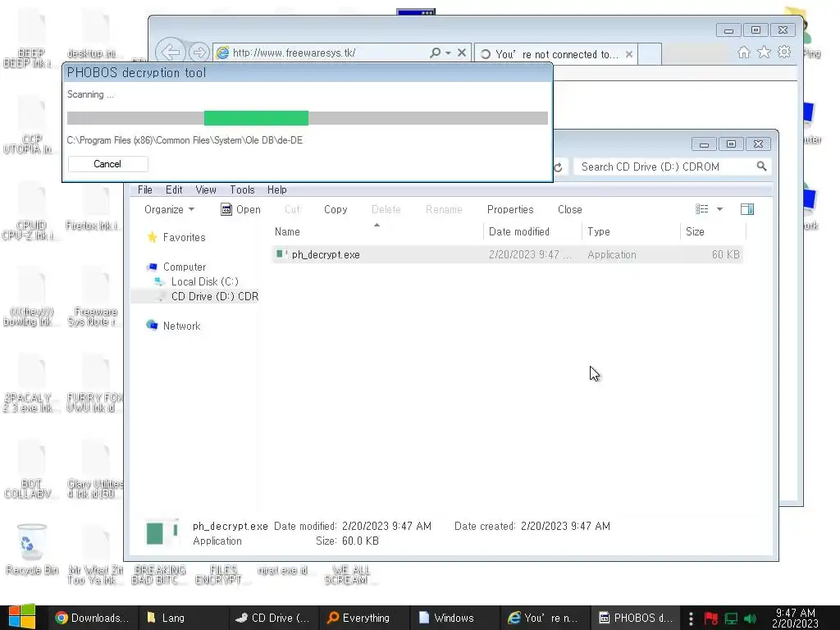Switch to Everything taskbar item
This screenshot has width=840, height=630.
coord(363,618)
